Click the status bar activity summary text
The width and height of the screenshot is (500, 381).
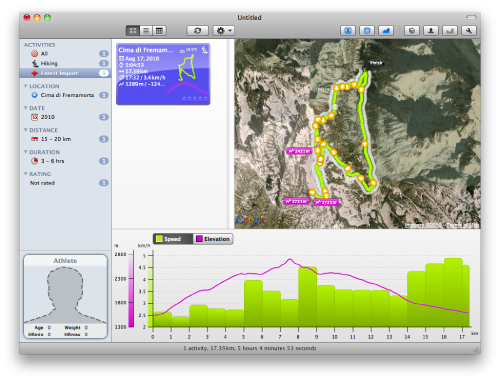(x=250, y=348)
